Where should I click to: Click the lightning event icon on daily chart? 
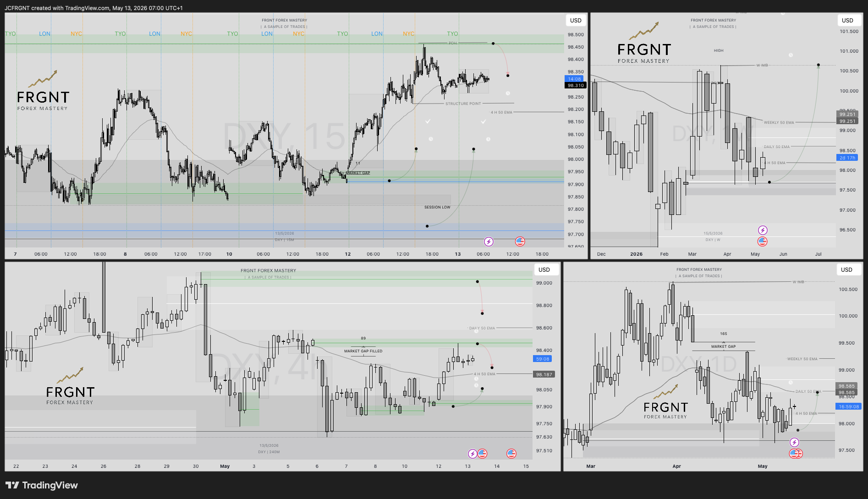click(x=795, y=442)
